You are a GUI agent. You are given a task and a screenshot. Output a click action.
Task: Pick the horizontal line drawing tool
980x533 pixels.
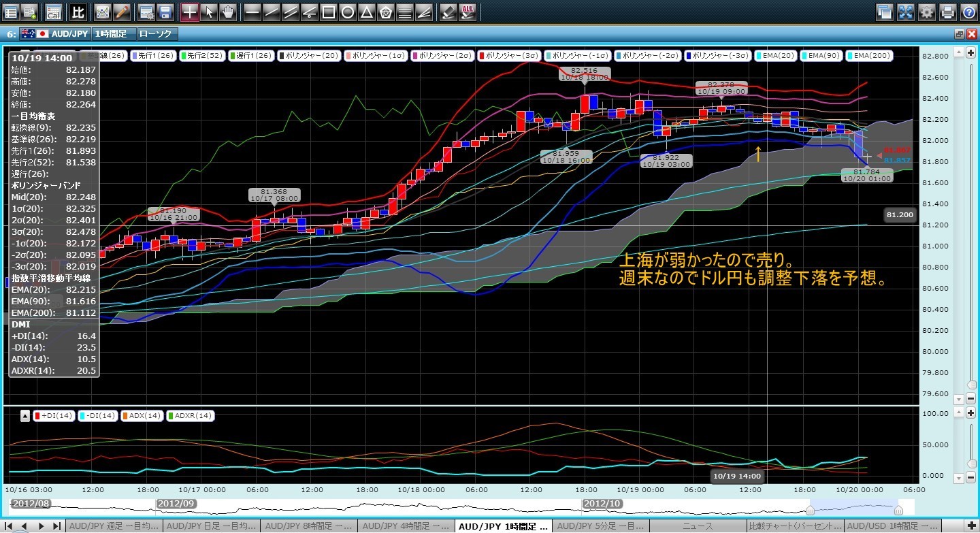coord(252,12)
